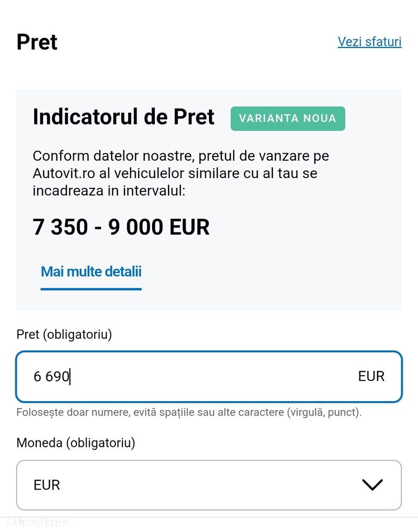This screenshot has width=418, height=532.
Task: Click the "Pret" page heading
Action: pos(37,42)
